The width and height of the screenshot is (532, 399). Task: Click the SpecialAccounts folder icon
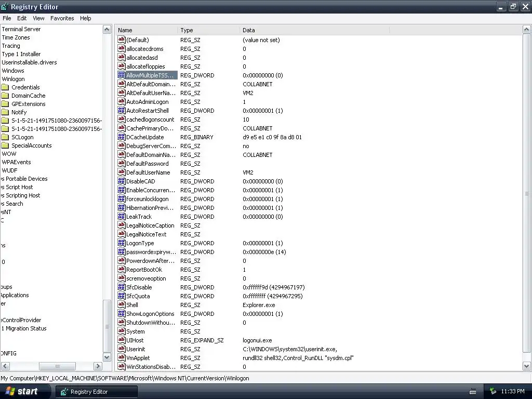pos(5,145)
